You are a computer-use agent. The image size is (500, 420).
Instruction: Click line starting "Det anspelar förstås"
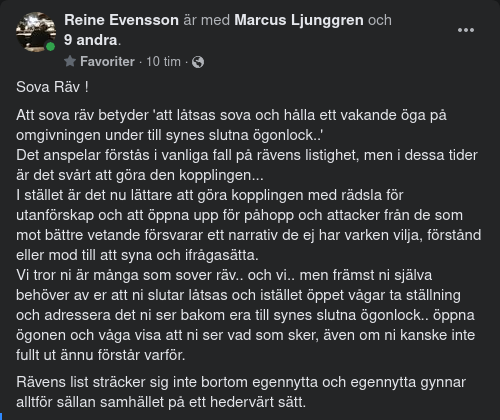click(247, 155)
